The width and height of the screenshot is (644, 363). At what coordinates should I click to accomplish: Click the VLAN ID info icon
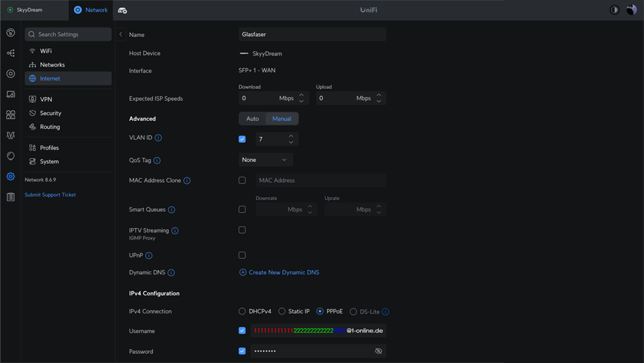pos(158,138)
